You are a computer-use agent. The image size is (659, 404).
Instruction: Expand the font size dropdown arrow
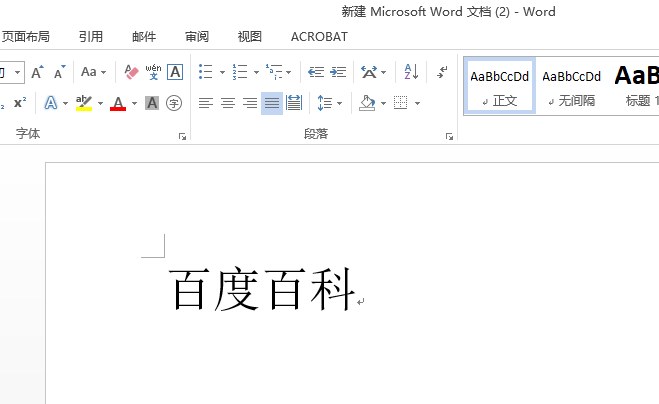coord(18,72)
